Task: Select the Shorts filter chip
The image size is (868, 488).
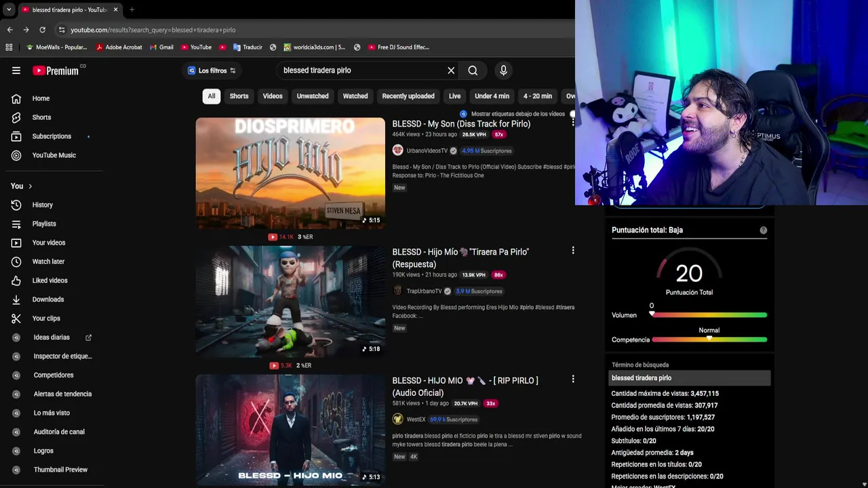Action: (x=239, y=96)
